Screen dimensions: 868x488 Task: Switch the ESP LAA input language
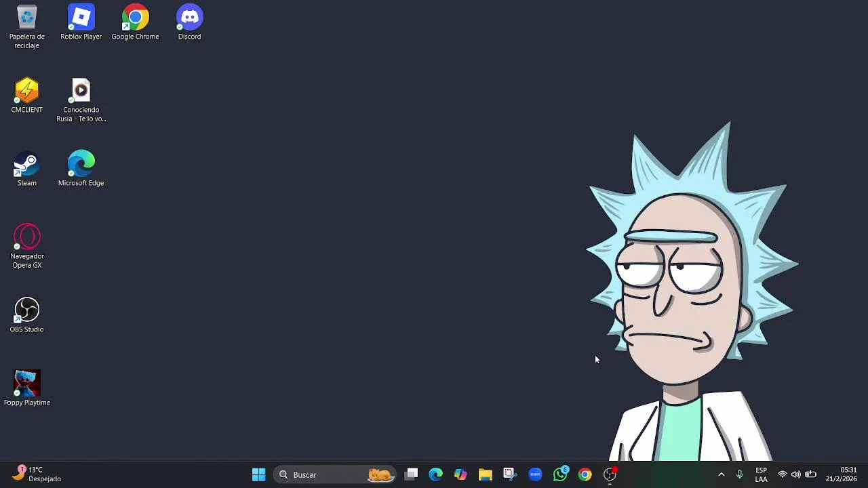coord(762,474)
